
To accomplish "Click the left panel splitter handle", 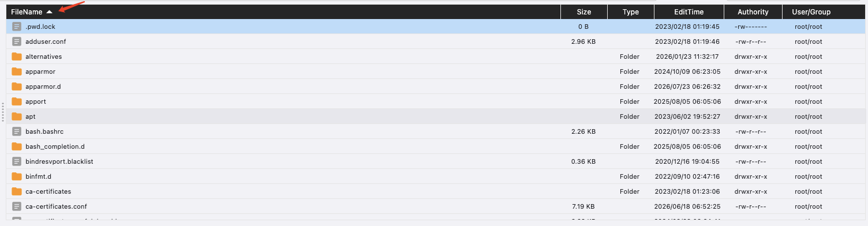I will 3,112.
